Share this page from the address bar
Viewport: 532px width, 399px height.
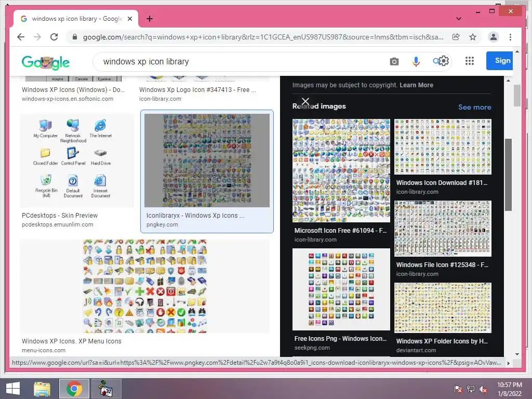(456, 37)
